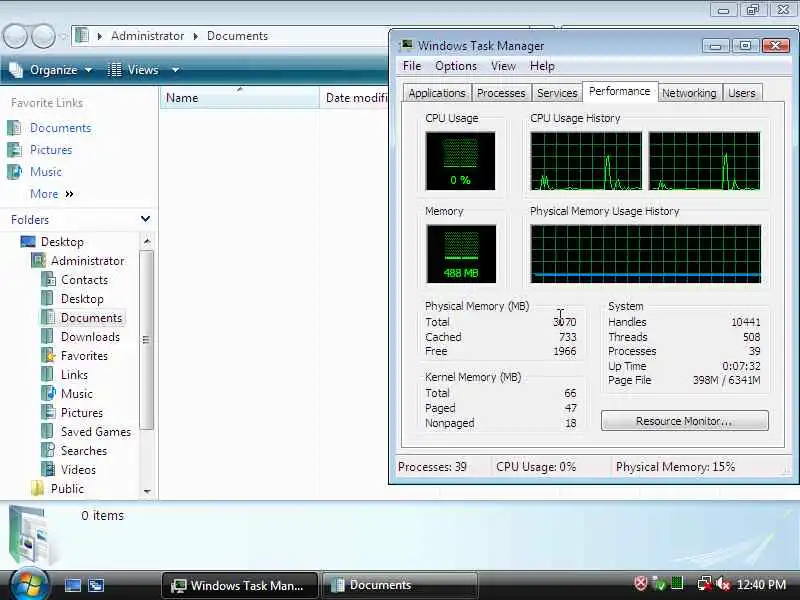Viewport: 800px width, 600px height.
Task: Switch to the Services tab
Action: [557, 93]
